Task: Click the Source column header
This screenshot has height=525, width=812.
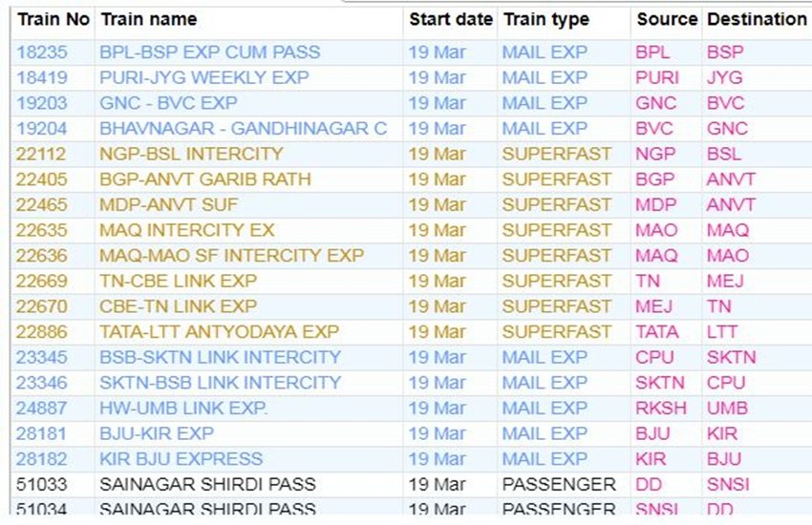Action: click(667, 19)
